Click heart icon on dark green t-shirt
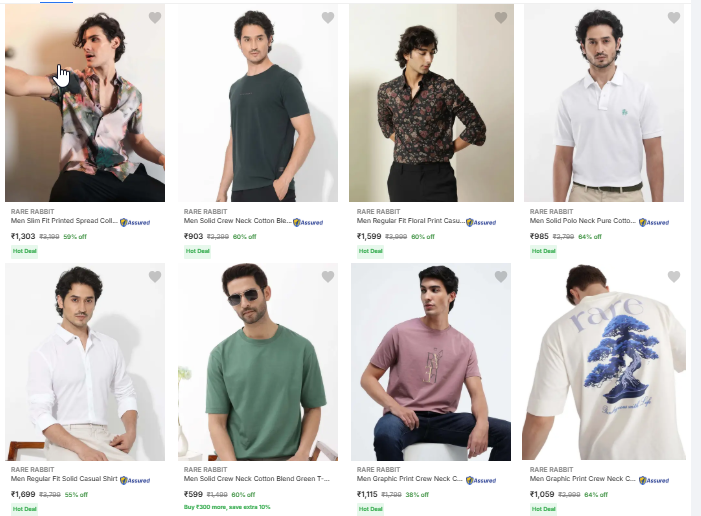The image size is (701, 516). click(x=328, y=18)
